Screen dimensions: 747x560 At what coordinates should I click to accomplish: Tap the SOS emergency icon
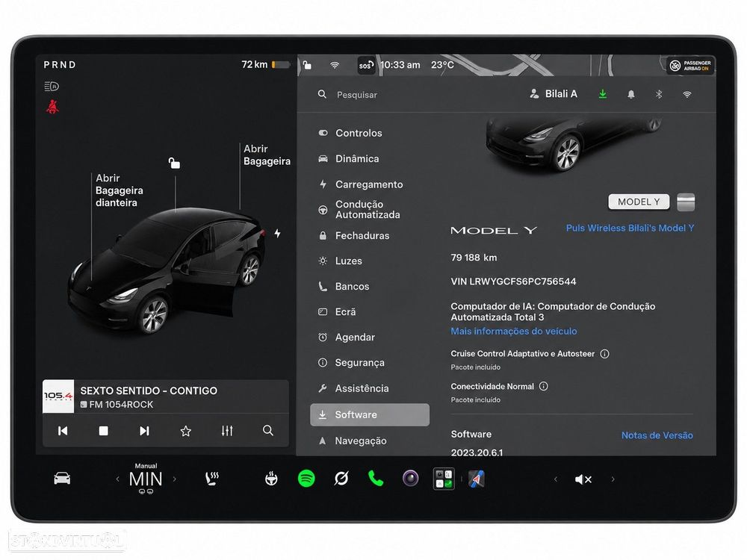[365, 65]
